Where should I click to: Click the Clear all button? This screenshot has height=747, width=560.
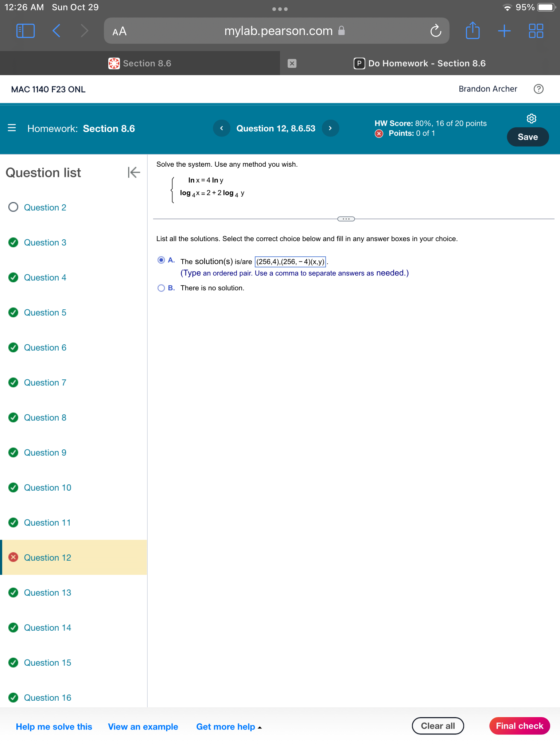pyautogui.click(x=438, y=726)
